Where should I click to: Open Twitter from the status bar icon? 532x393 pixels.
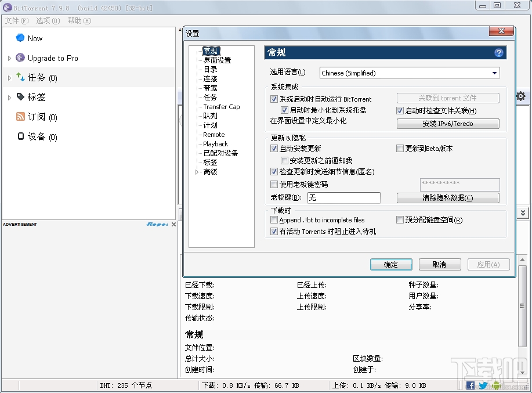click(483, 385)
